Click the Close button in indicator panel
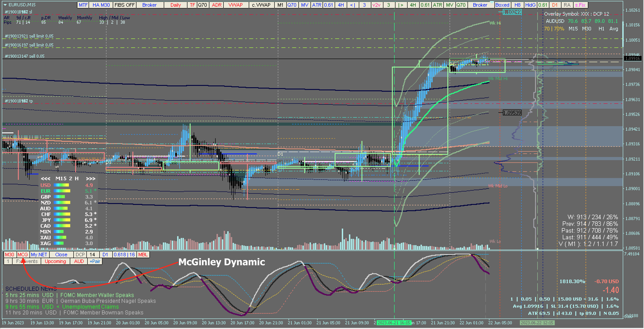The height and width of the screenshot is (329, 644). click(61, 255)
